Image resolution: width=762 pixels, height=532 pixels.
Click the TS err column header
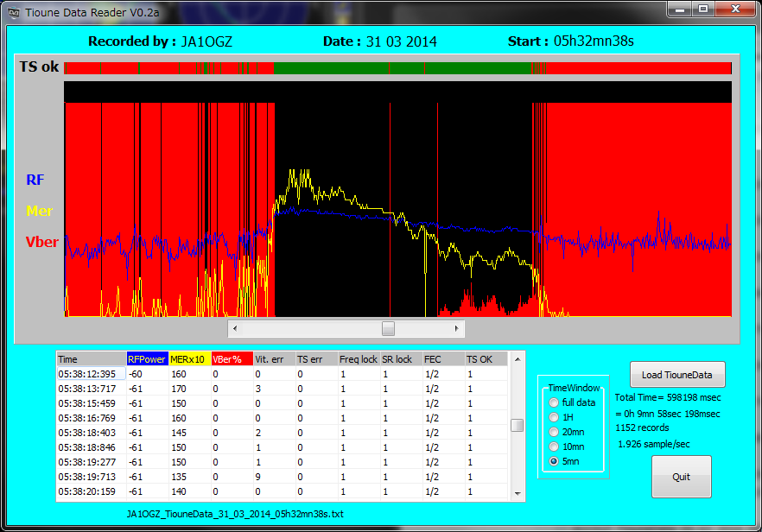(316, 359)
